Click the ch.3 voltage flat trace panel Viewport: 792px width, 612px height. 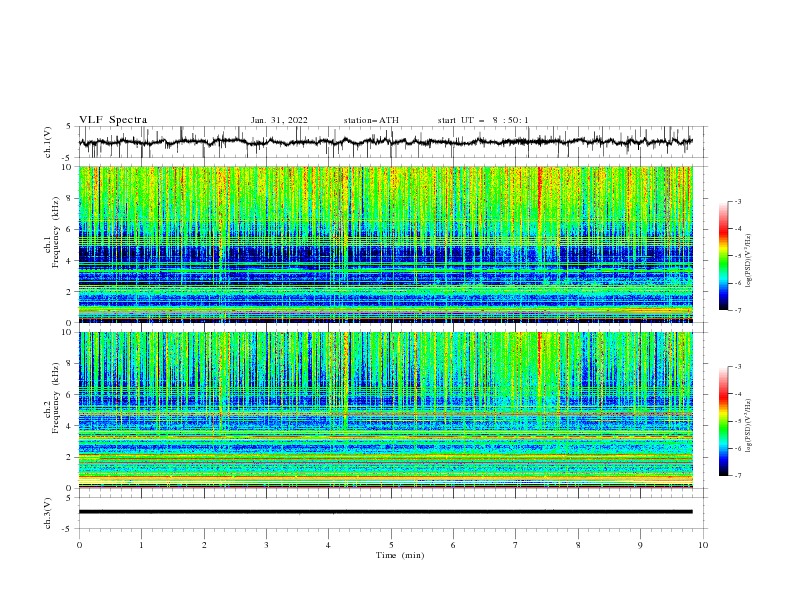click(x=392, y=513)
